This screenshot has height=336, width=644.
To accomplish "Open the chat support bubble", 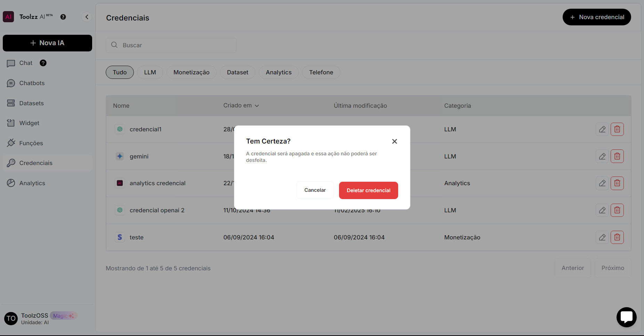I will pyautogui.click(x=627, y=317).
